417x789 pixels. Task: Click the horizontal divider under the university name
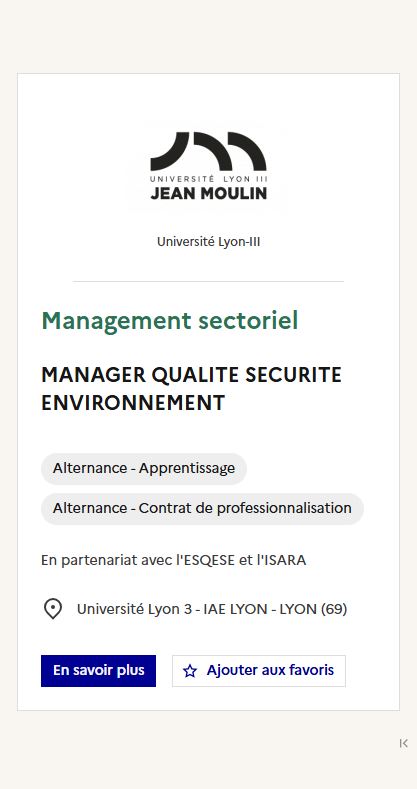[x=208, y=281]
